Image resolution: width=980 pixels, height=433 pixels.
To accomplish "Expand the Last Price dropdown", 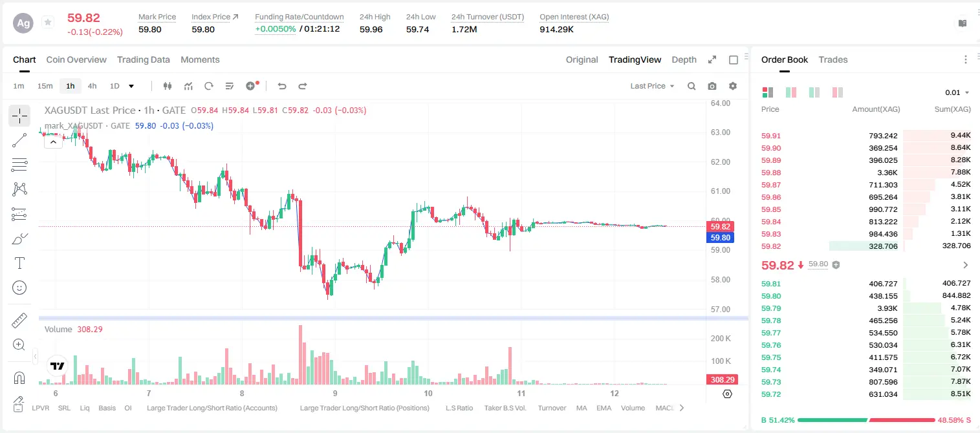I will click(652, 86).
